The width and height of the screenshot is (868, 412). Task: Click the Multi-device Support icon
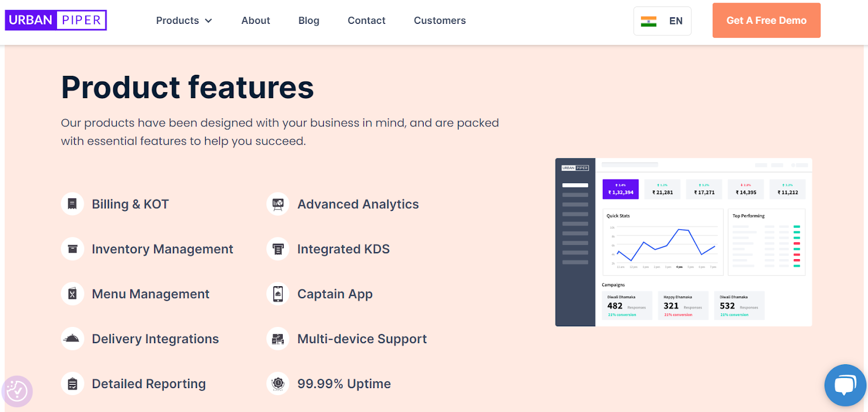(x=278, y=339)
